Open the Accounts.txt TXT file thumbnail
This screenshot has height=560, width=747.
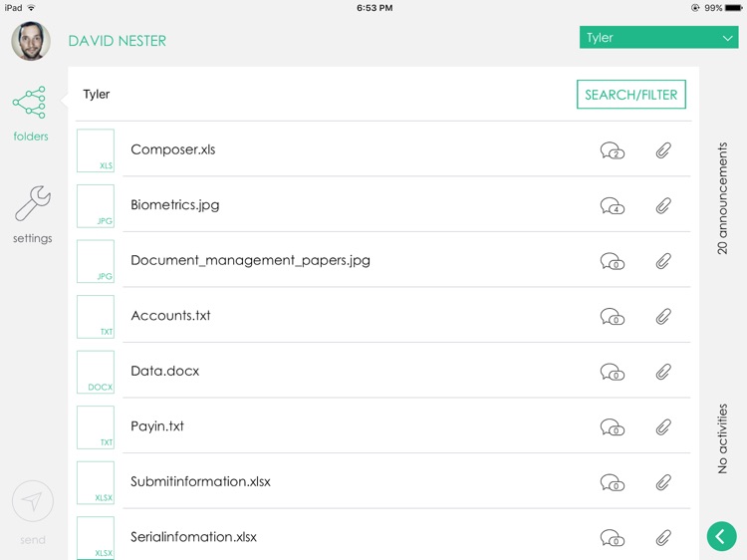(x=96, y=317)
